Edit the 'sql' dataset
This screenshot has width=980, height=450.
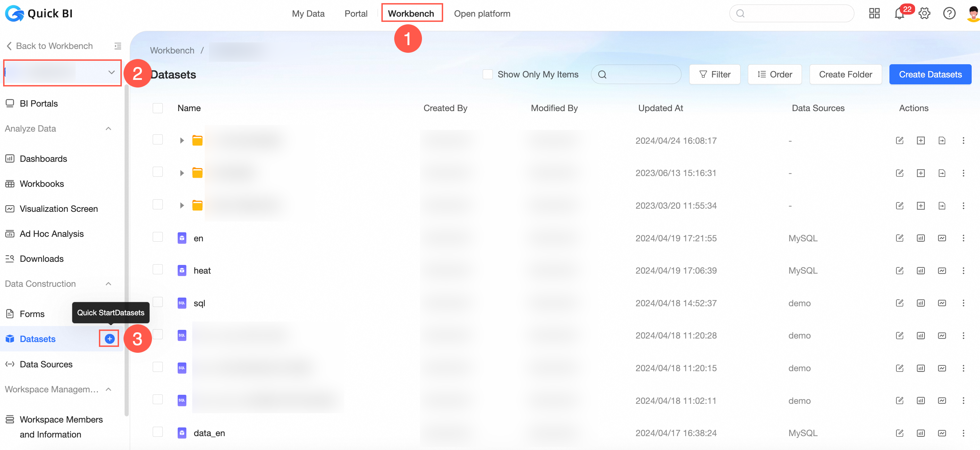click(899, 303)
